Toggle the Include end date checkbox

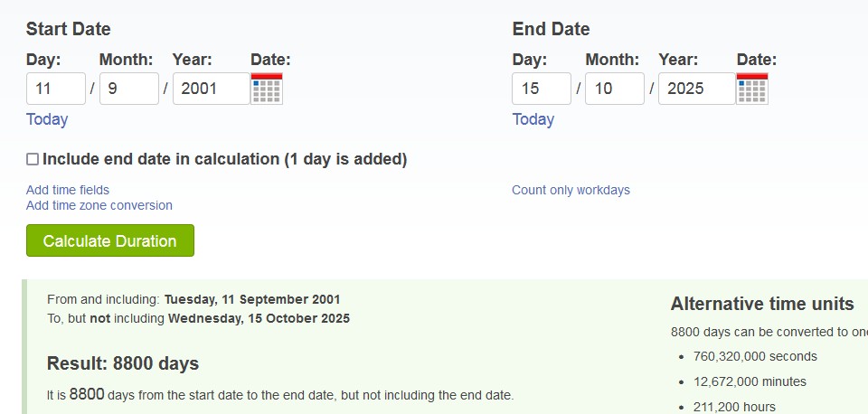(33, 159)
